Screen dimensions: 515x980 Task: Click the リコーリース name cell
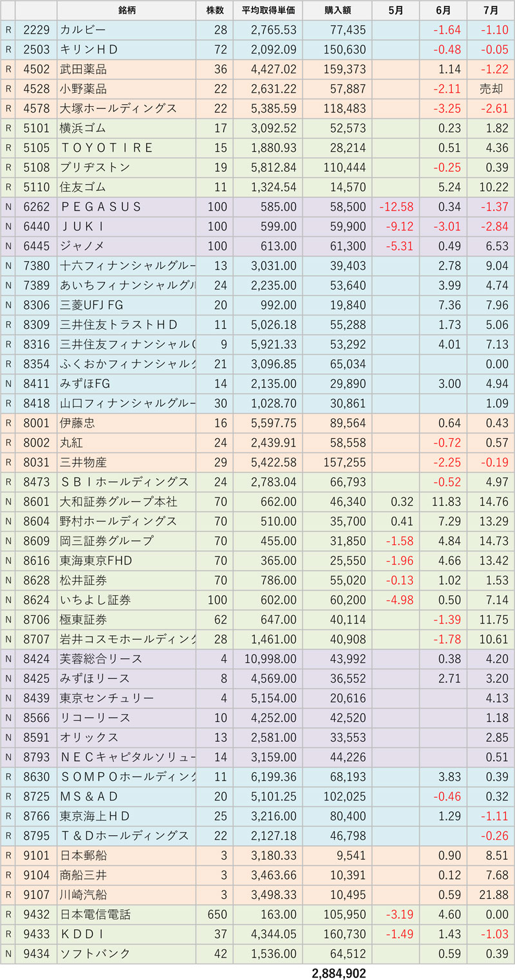(x=126, y=717)
